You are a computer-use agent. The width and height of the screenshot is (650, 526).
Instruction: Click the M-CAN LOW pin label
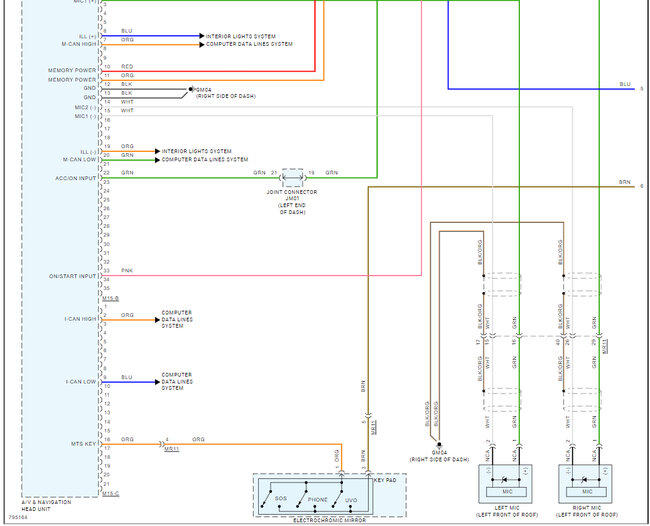80,160
